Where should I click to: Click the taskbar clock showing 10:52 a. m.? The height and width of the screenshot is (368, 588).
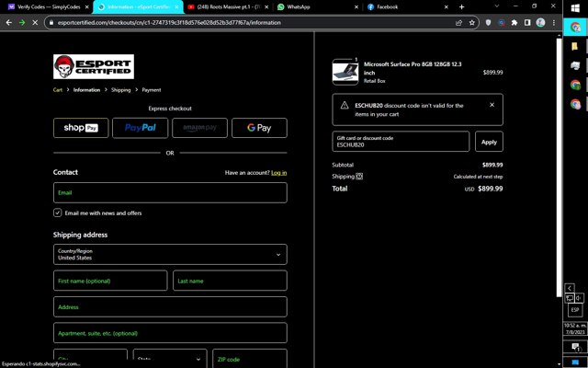(575, 328)
